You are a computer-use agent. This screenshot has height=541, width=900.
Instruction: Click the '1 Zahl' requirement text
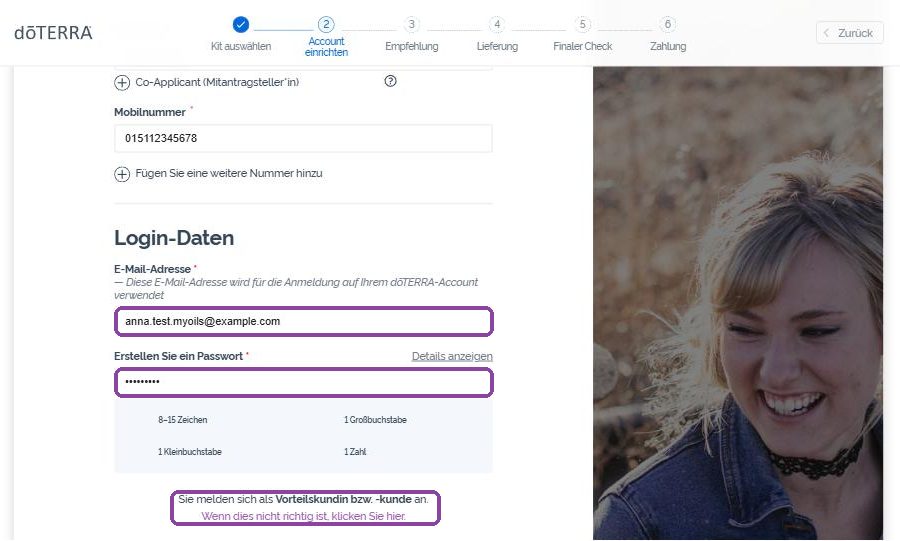pos(355,452)
